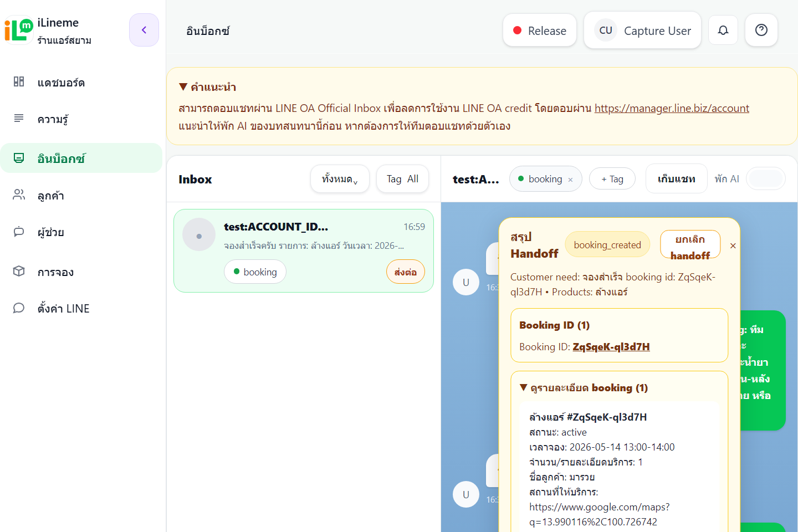This screenshot has height=532, width=798.
Task: Open Capture User account menu
Action: pos(642,30)
